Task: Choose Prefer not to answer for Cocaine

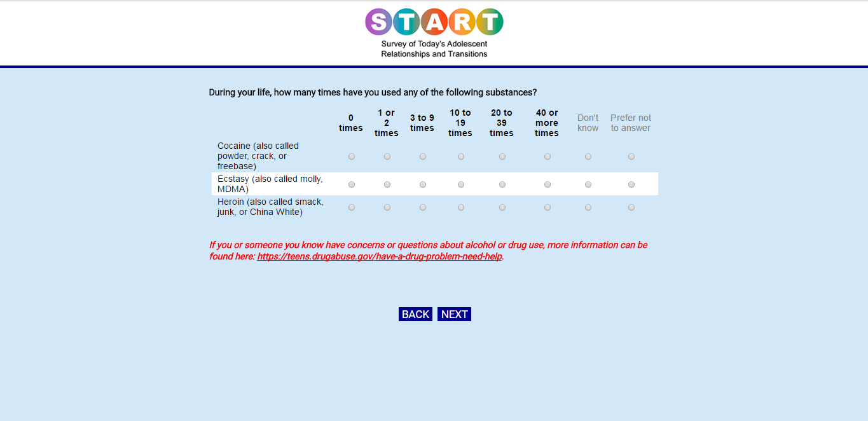Action: coord(631,156)
